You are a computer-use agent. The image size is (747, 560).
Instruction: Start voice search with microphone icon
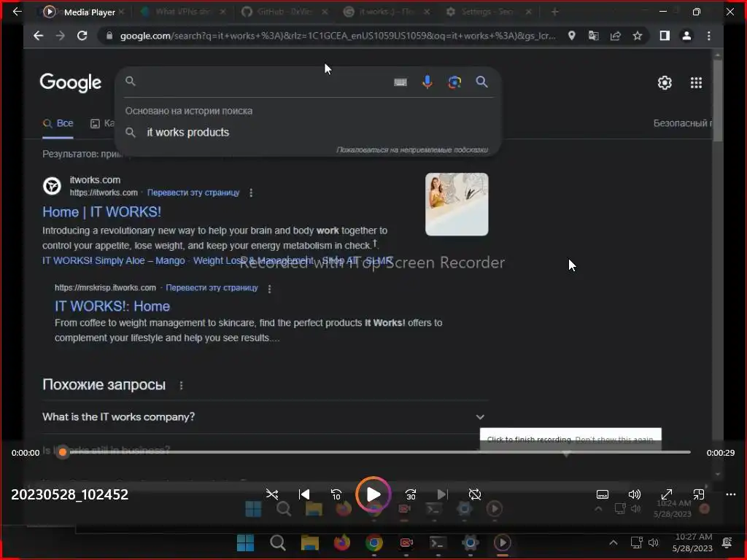[x=427, y=82]
